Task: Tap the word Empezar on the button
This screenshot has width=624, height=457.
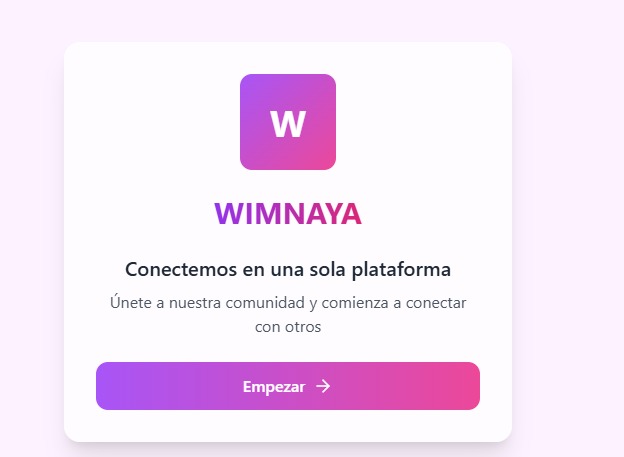Action: click(274, 387)
